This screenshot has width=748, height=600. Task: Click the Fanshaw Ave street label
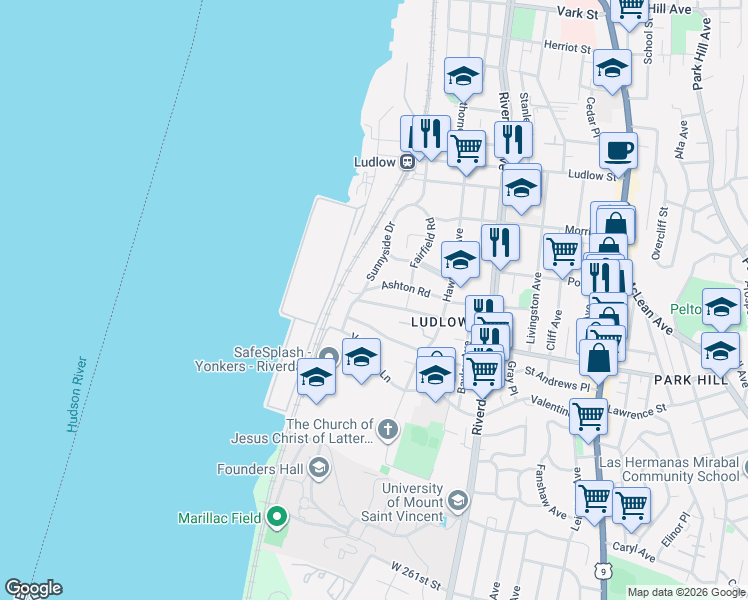pos(551,492)
